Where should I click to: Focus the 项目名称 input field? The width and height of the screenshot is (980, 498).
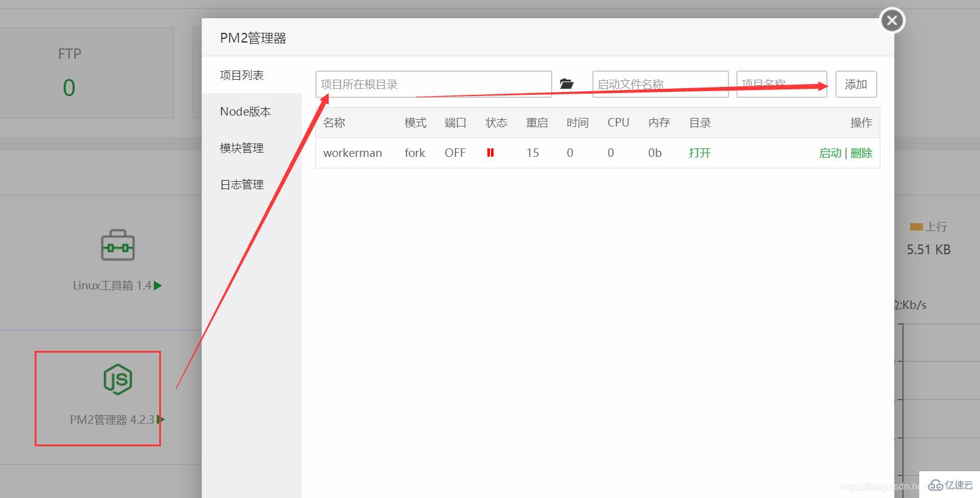tap(782, 84)
